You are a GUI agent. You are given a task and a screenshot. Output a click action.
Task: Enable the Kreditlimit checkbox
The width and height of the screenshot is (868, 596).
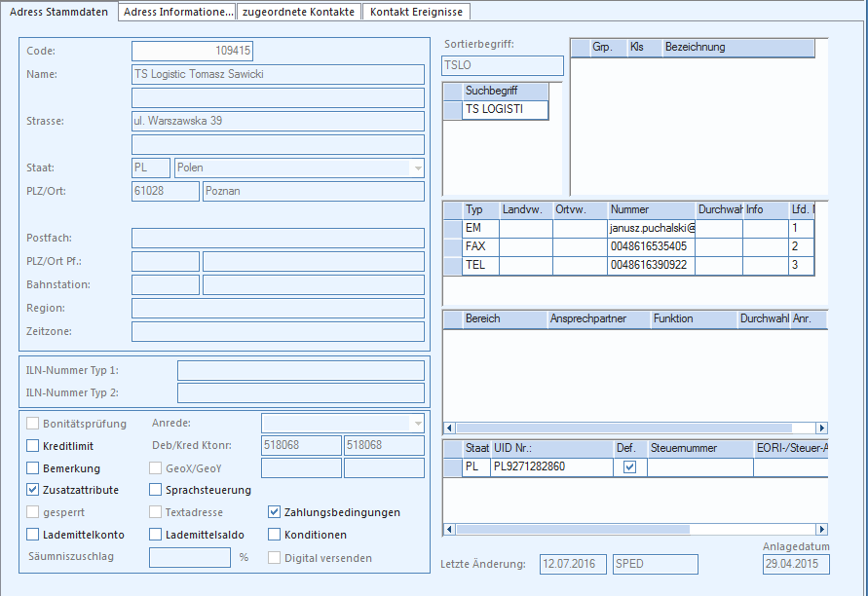(33, 446)
